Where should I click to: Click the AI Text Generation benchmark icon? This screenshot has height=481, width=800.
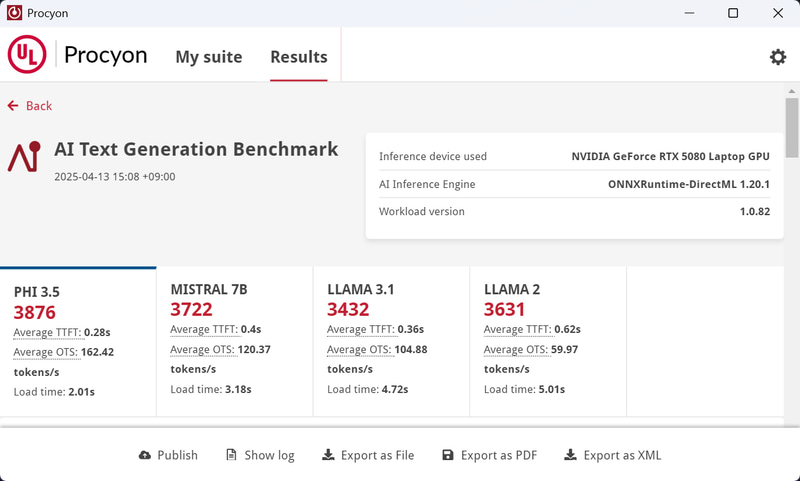24,157
